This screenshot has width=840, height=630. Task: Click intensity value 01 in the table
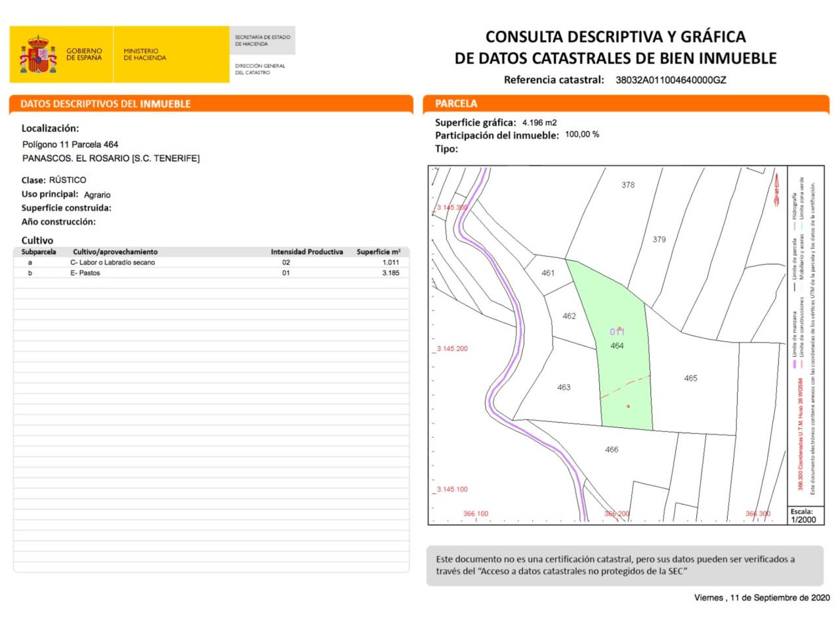(286, 273)
